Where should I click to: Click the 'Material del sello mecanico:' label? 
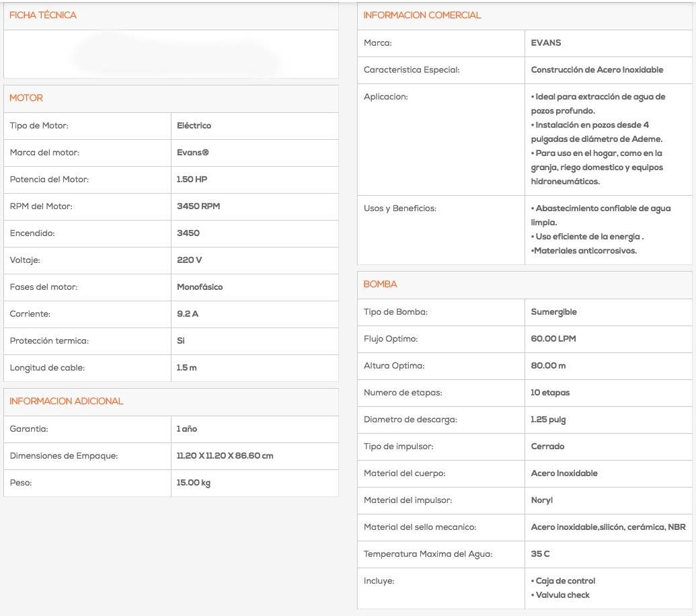click(420, 527)
